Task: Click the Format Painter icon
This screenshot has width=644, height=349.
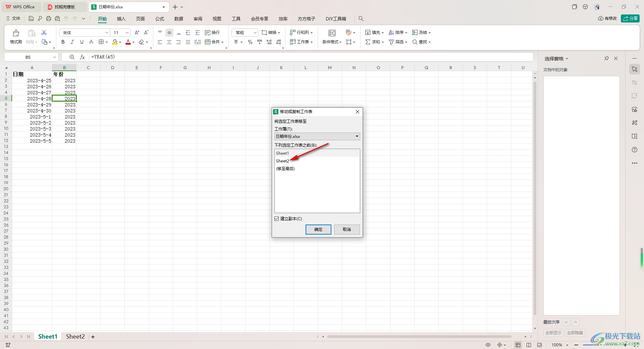Action: (16, 33)
